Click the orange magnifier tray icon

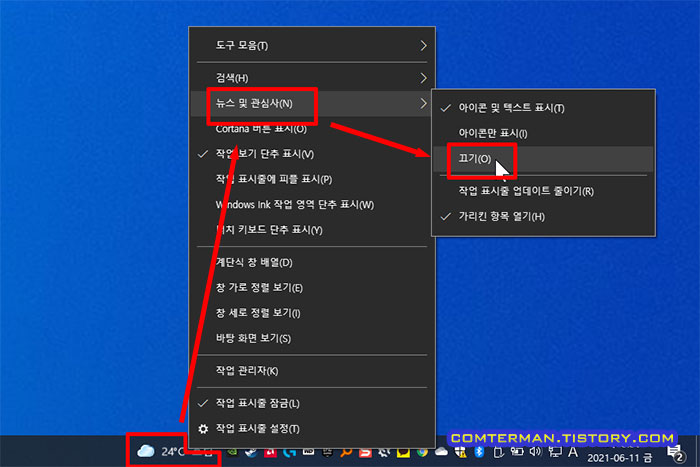click(x=346, y=452)
